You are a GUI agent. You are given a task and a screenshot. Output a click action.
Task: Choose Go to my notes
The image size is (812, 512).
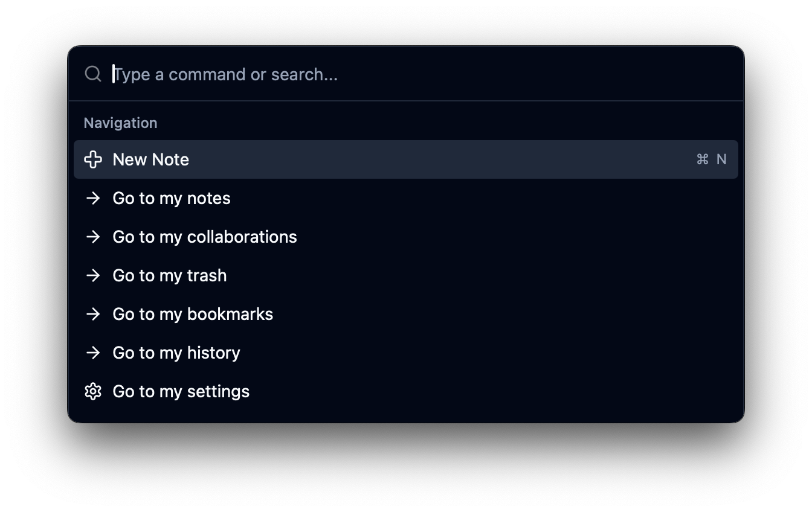click(x=172, y=198)
